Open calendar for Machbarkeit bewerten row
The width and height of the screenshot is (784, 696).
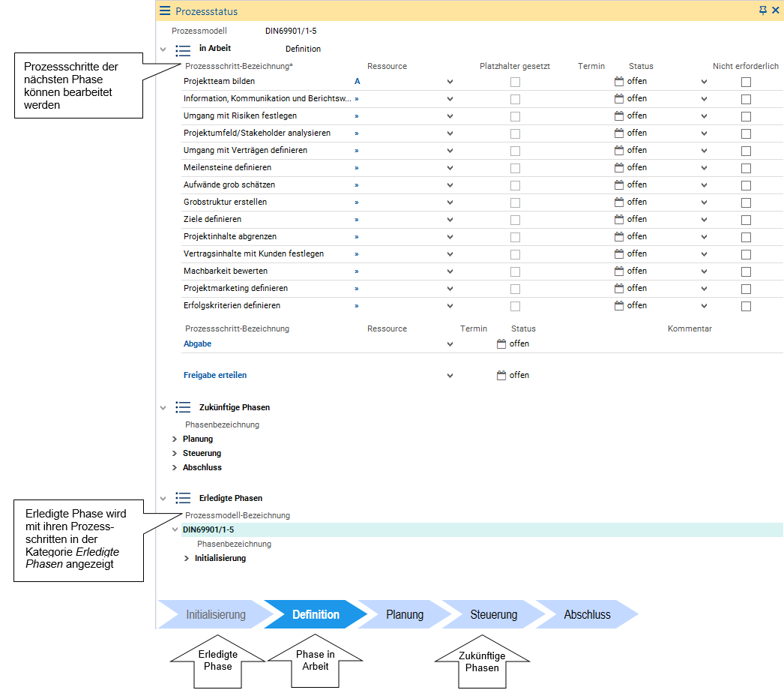click(x=619, y=271)
